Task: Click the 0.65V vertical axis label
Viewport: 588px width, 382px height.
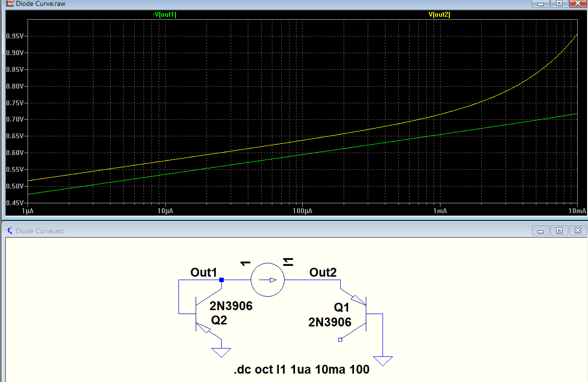Action: (x=15, y=136)
